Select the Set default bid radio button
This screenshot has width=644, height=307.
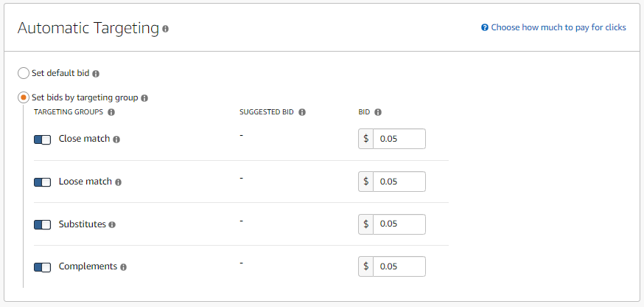[x=24, y=73]
